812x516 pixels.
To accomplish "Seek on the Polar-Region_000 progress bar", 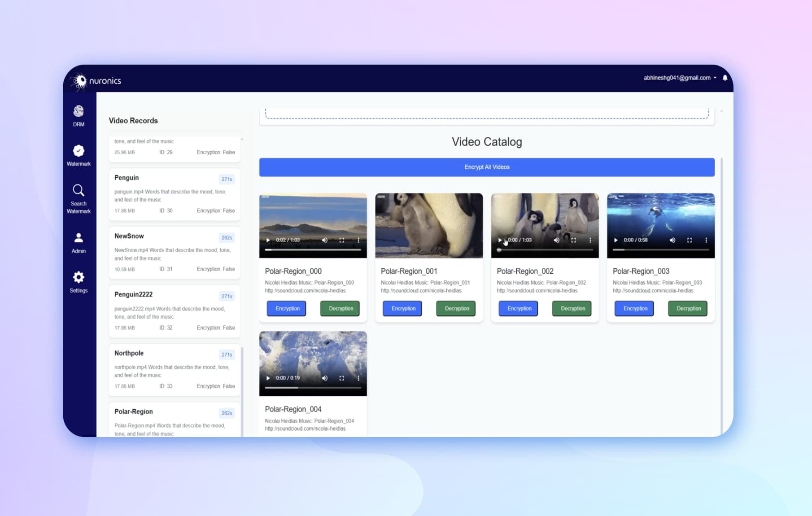I will (313, 249).
